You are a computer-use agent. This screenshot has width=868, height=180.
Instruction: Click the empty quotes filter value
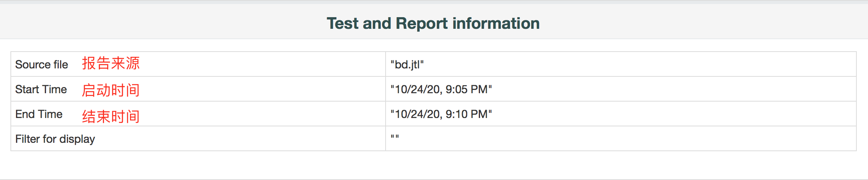(395, 137)
